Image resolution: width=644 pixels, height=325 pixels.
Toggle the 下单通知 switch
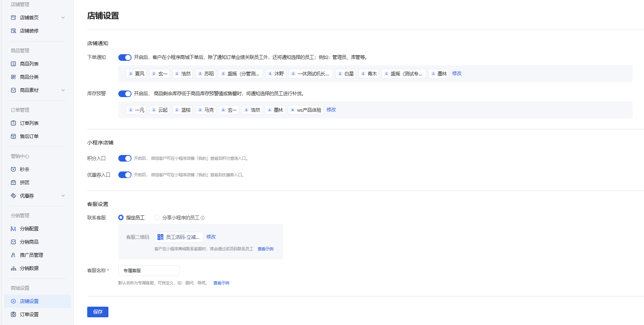click(125, 58)
